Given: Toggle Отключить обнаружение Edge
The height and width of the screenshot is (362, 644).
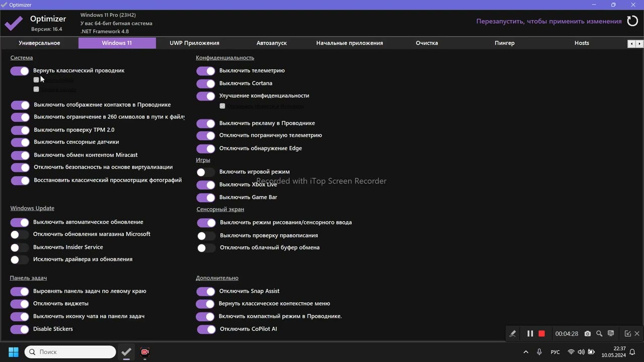Looking at the screenshot, I should tap(206, 149).
